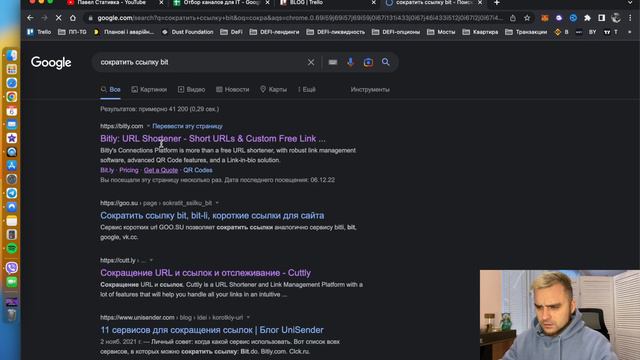Switch to Отбор каналов для IT tab

(x=220, y=3)
